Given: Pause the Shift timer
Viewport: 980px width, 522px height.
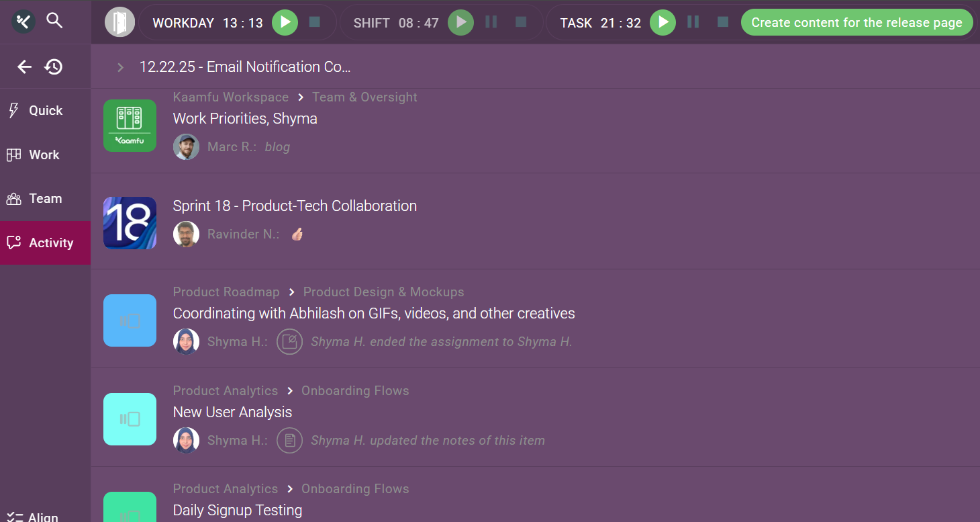Looking at the screenshot, I should [x=491, y=22].
